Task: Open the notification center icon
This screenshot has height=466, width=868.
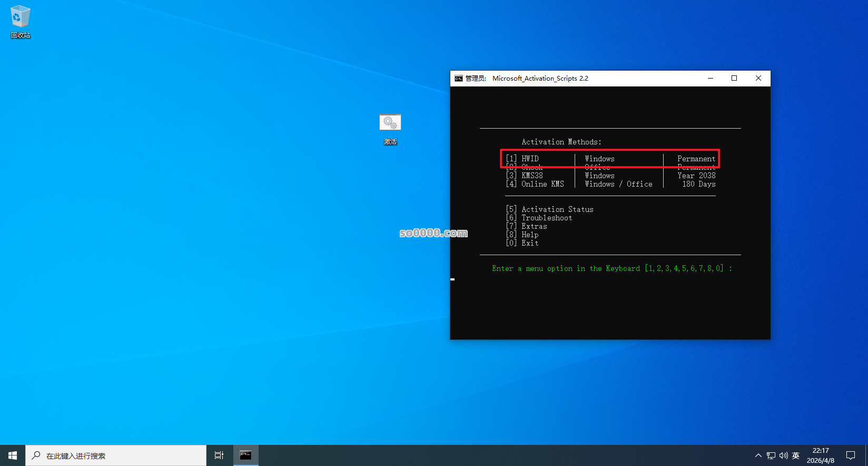Action: point(850,455)
